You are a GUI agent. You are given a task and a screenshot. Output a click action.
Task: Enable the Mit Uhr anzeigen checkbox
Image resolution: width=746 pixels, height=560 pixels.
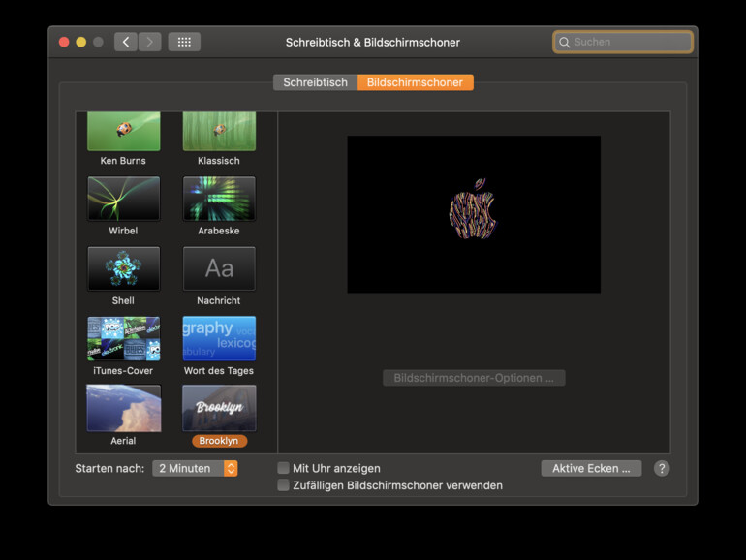click(283, 468)
